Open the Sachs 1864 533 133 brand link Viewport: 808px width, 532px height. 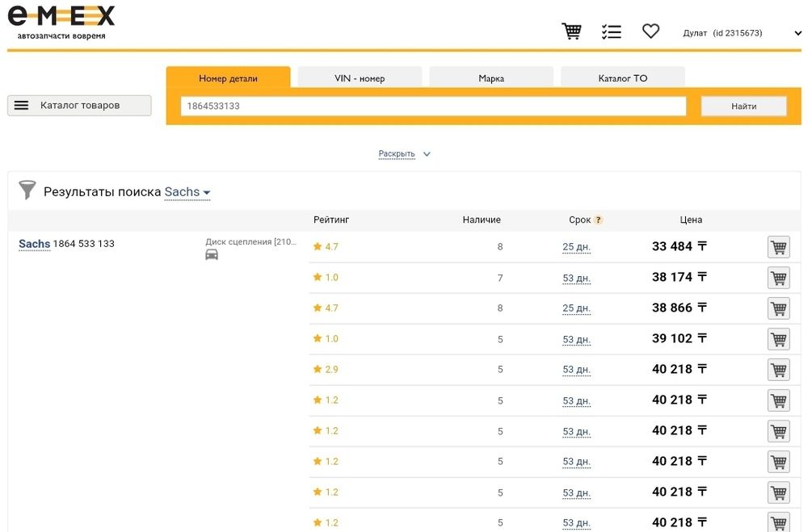coord(34,244)
